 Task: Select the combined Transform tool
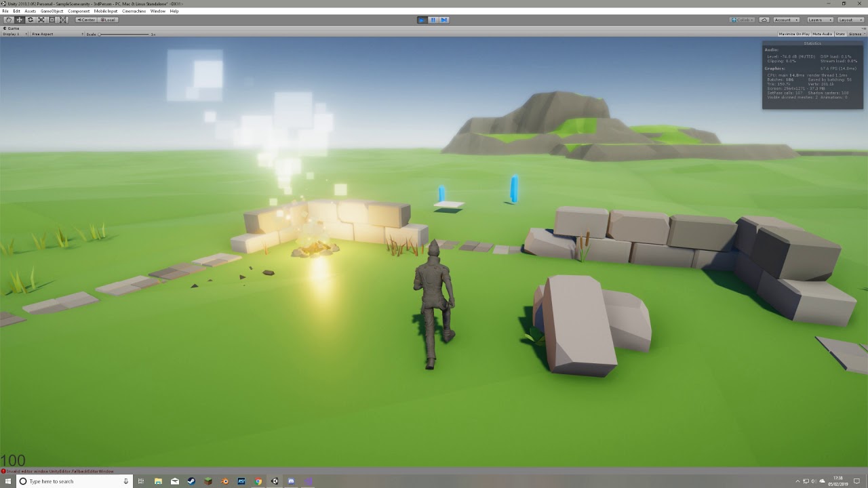coord(63,20)
